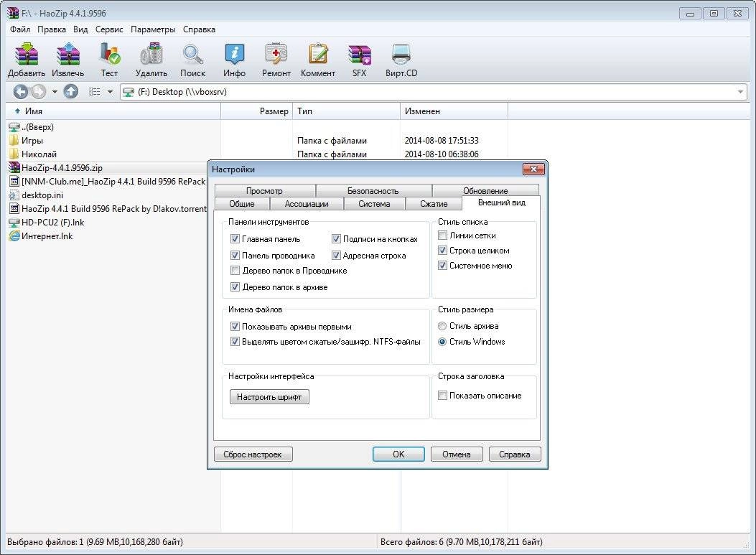Viewport: 756px width, 555px height.
Task: Enable Показать описание checkbox
Action: pyautogui.click(x=442, y=396)
